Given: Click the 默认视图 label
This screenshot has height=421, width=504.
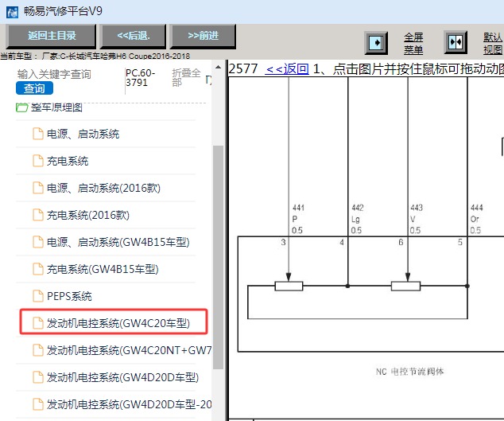Looking at the screenshot, I should 493,44.
